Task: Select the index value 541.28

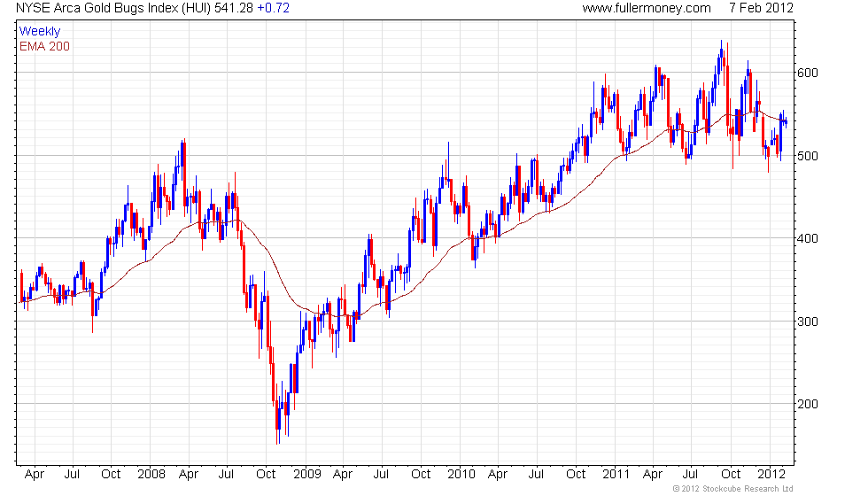Action: 234,8
